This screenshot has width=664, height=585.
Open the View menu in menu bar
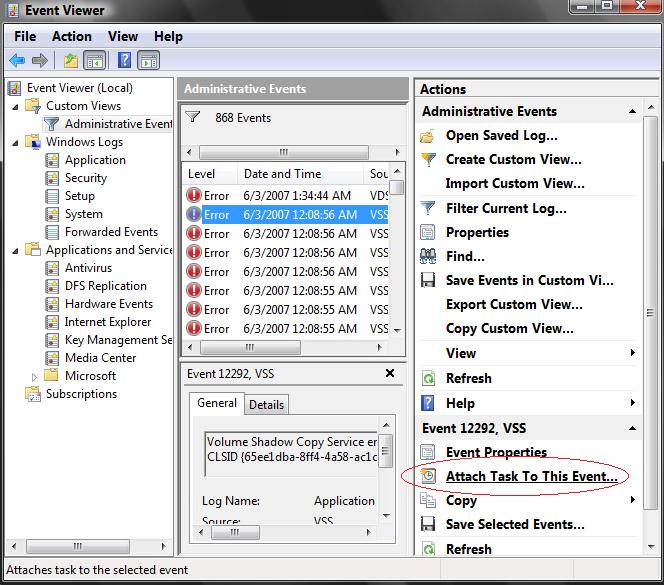(x=123, y=36)
